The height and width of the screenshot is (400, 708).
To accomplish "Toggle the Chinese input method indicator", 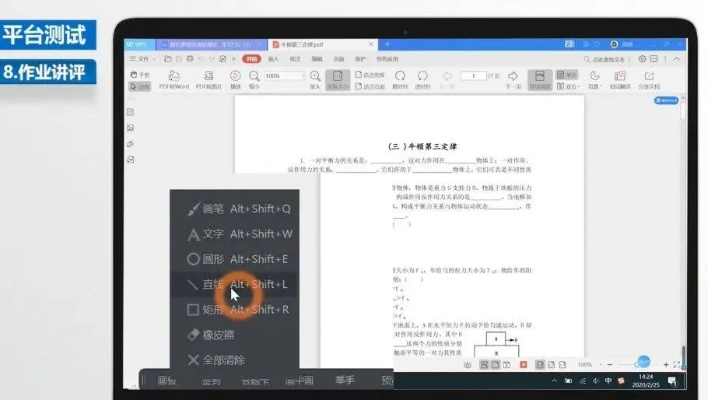I will pos(608,381).
